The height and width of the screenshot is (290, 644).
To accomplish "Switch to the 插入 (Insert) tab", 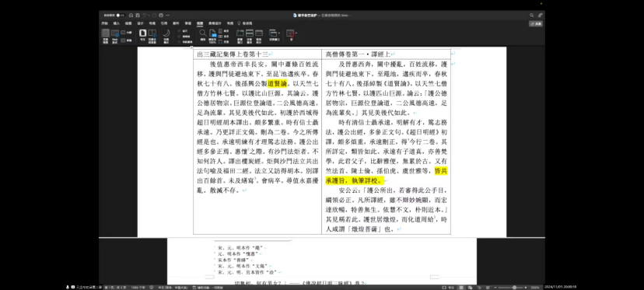I will pyautogui.click(x=117, y=23).
